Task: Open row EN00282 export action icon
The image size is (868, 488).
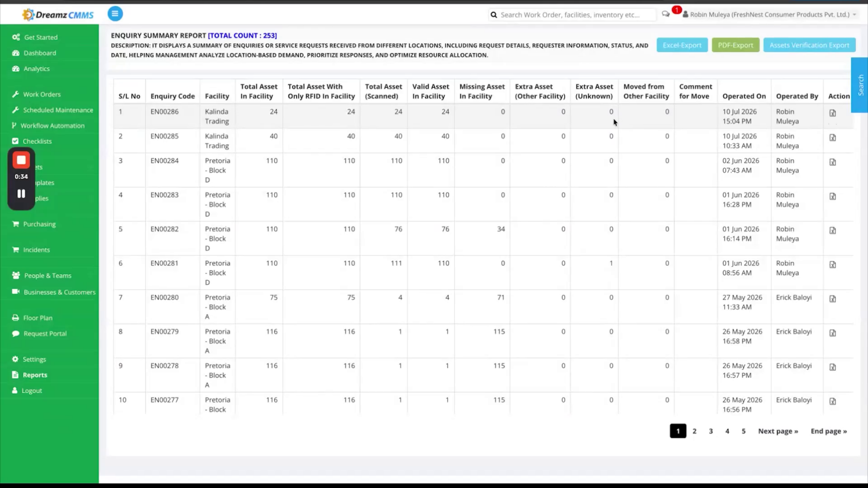Action: pyautogui.click(x=833, y=231)
